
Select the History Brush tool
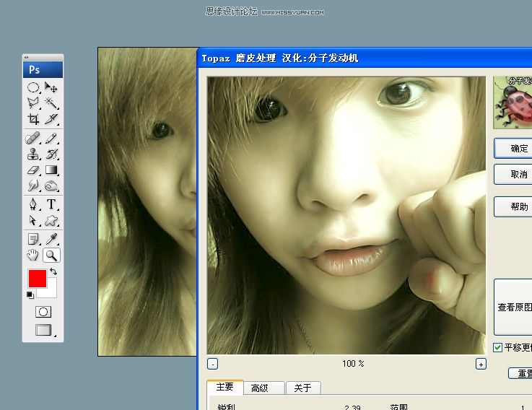coord(51,154)
